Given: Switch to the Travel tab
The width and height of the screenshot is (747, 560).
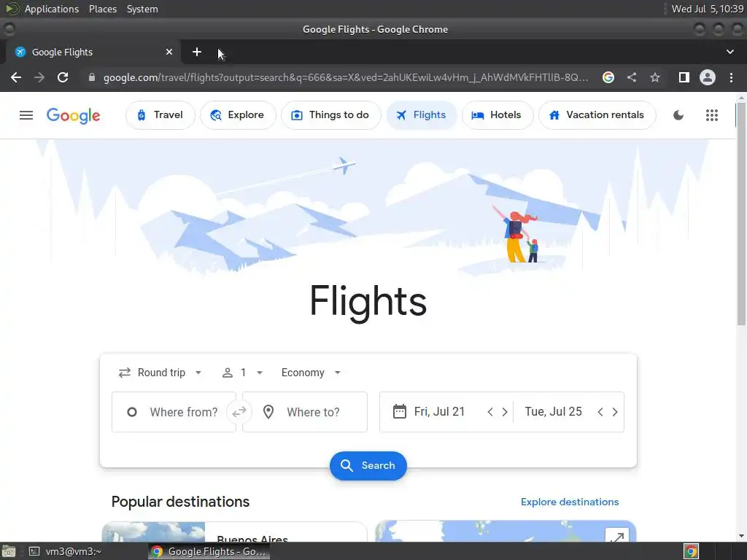Looking at the screenshot, I should (x=160, y=115).
